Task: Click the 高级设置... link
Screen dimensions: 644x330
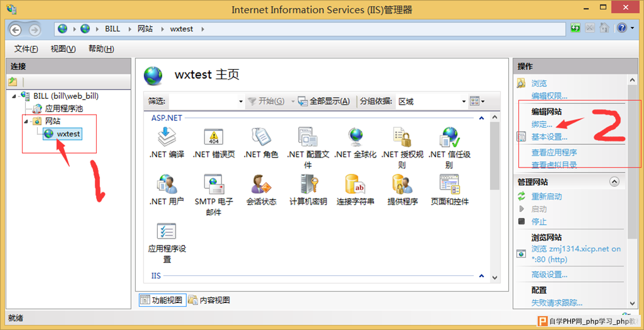Action: 549,275
